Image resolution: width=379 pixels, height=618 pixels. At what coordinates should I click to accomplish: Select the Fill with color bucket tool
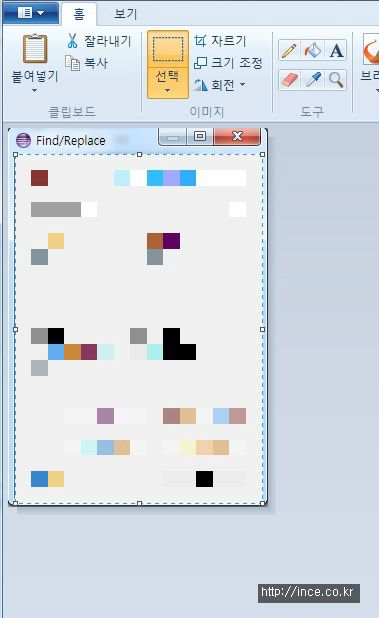tap(313, 50)
